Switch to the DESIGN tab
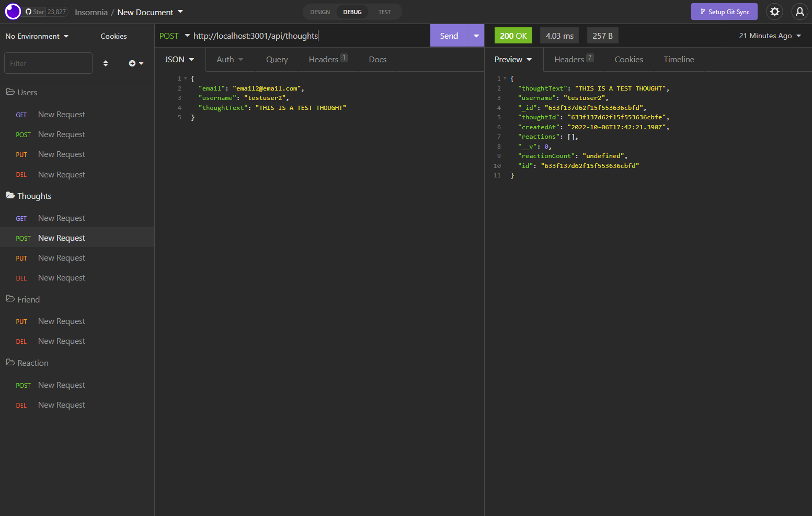 (x=319, y=12)
